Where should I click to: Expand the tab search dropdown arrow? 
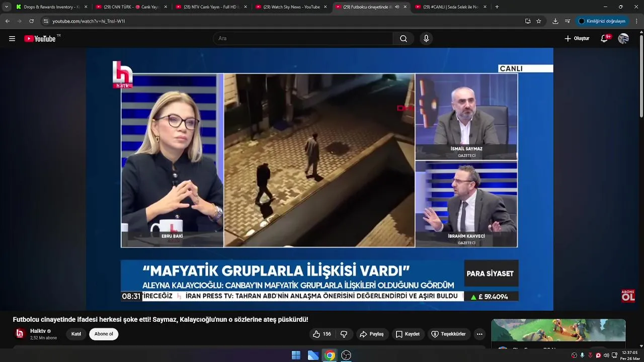(x=7, y=7)
